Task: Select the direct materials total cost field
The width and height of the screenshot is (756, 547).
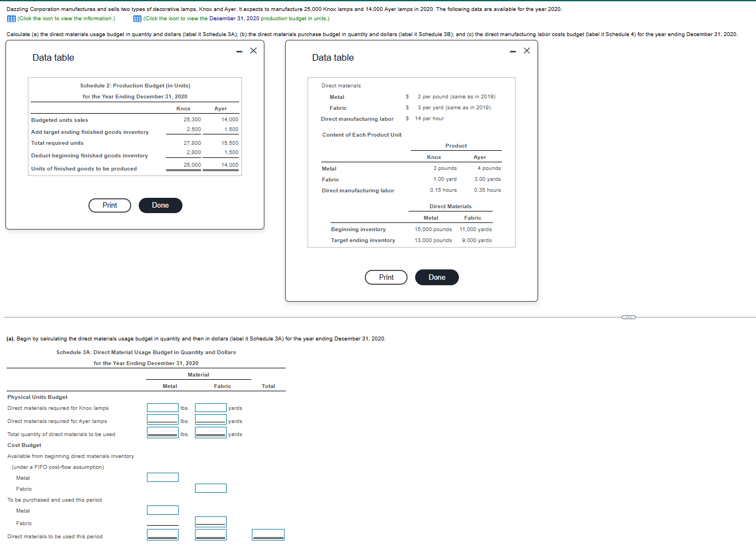Action: tap(268, 534)
